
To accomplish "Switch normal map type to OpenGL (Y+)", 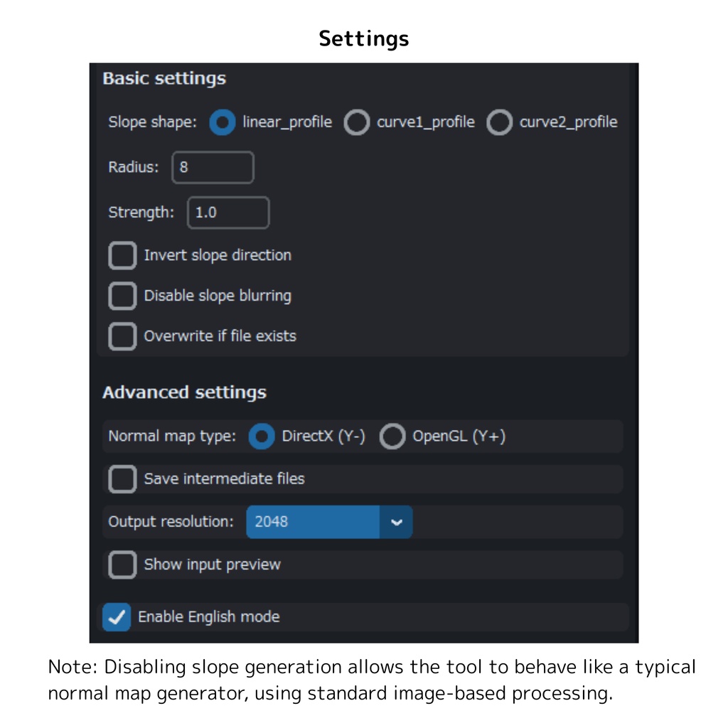I will coord(392,437).
